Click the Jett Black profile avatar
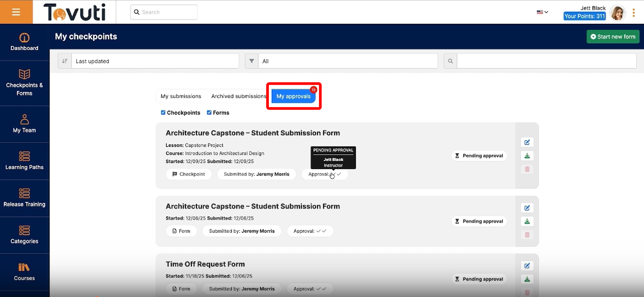This screenshot has width=644, height=297. tap(617, 13)
